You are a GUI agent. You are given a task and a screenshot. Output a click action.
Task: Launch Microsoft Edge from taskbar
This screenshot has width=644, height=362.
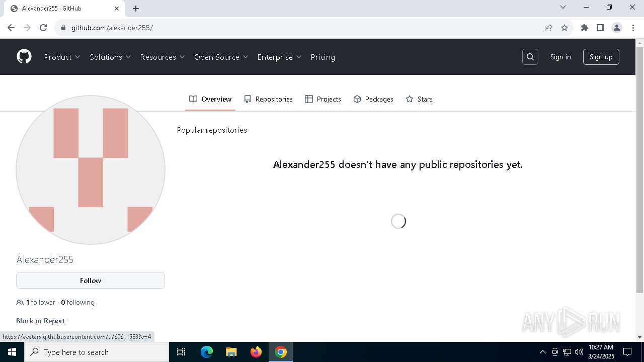coord(207,352)
